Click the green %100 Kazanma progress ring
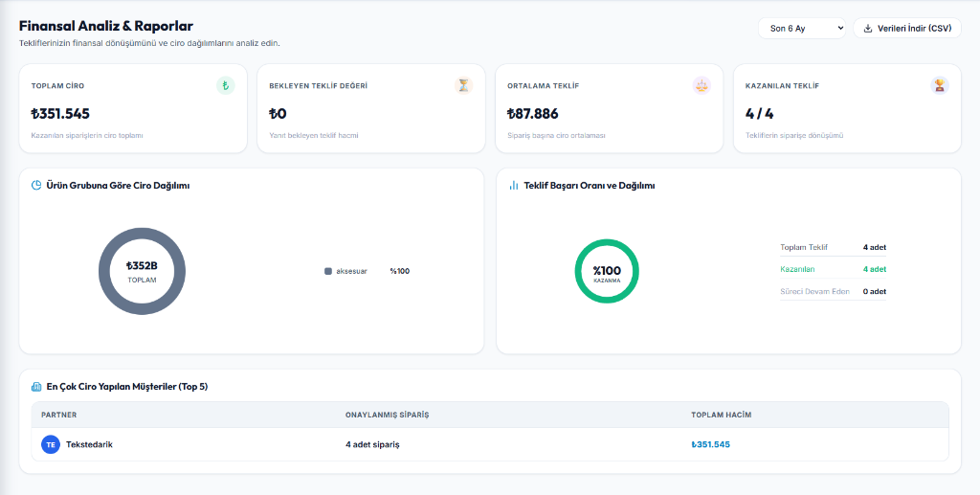980x495 pixels. [607, 271]
